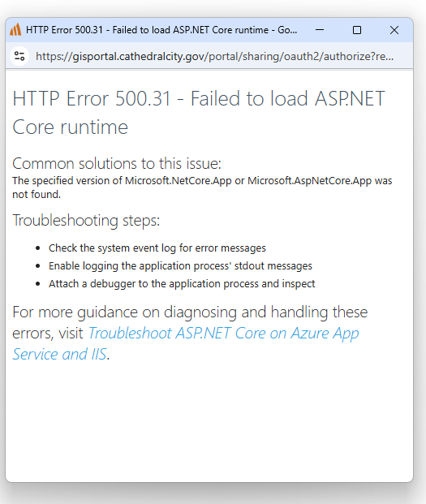Click the Common solutions to this issue heading

117,163
